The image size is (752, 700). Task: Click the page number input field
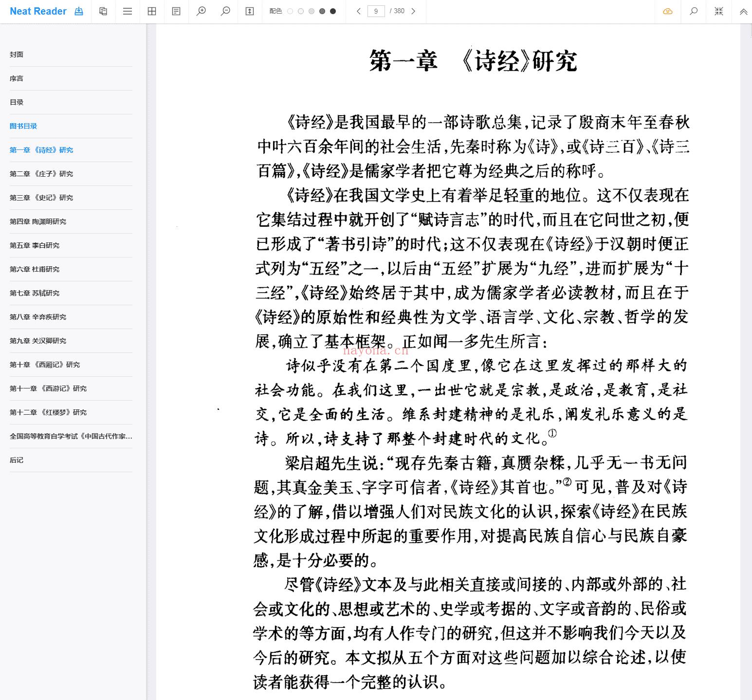(x=376, y=11)
